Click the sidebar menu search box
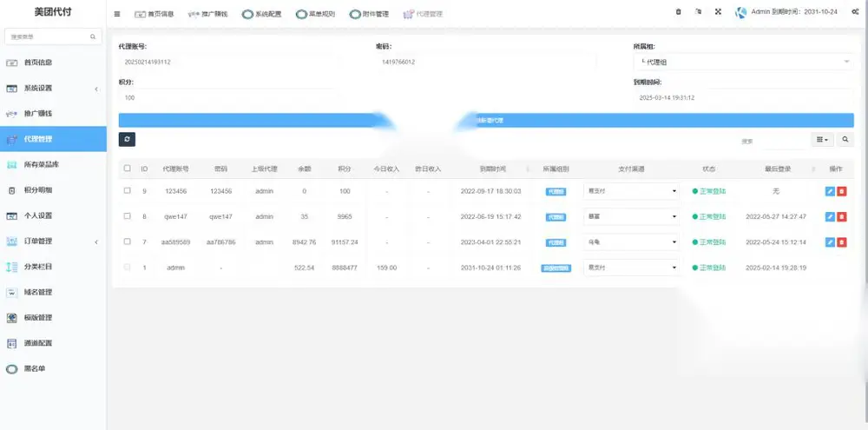 [53, 36]
